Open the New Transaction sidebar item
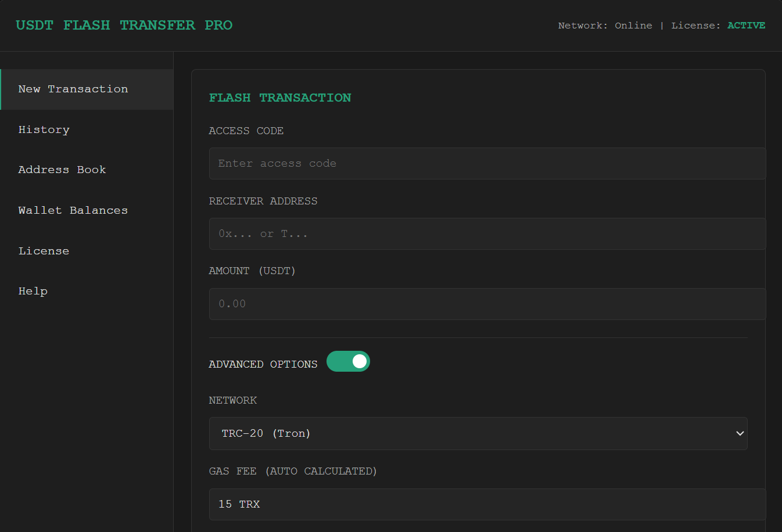Screen dimensions: 782x532 click(73, 89)
